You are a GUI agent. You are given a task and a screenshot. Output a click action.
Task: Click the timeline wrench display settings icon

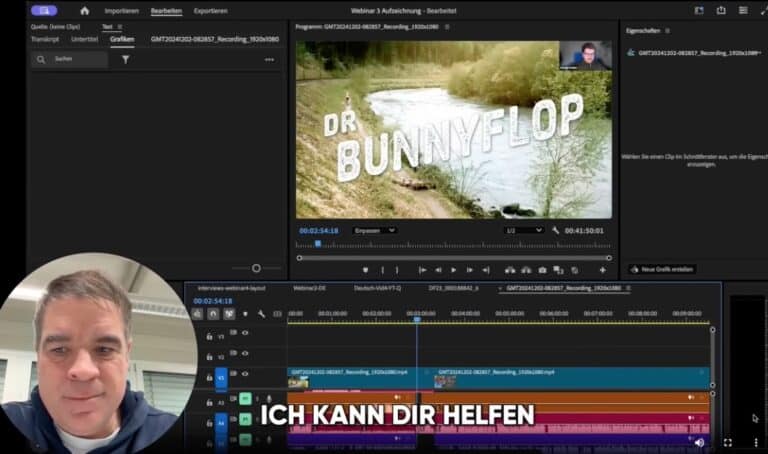coord(261,313)
